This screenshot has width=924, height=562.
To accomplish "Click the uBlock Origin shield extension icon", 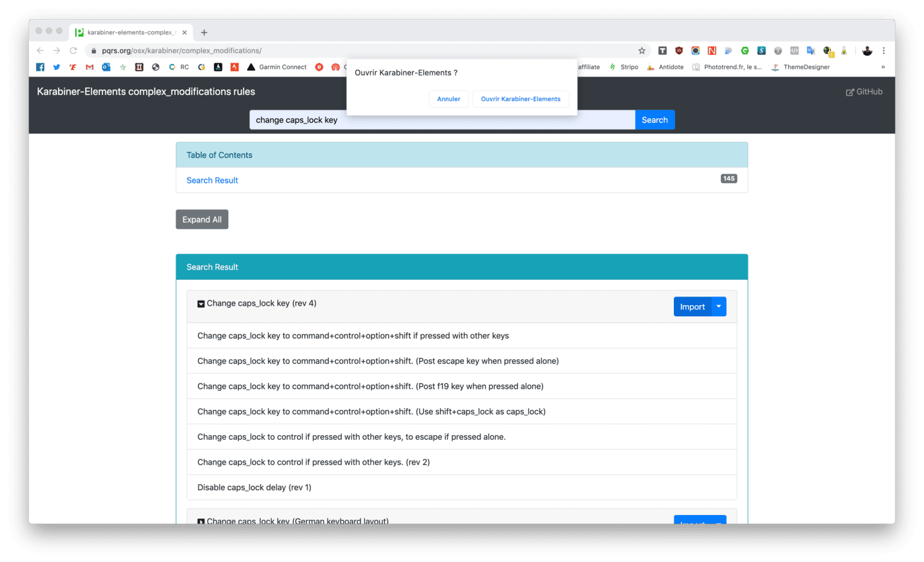I will tap(679, 50).
